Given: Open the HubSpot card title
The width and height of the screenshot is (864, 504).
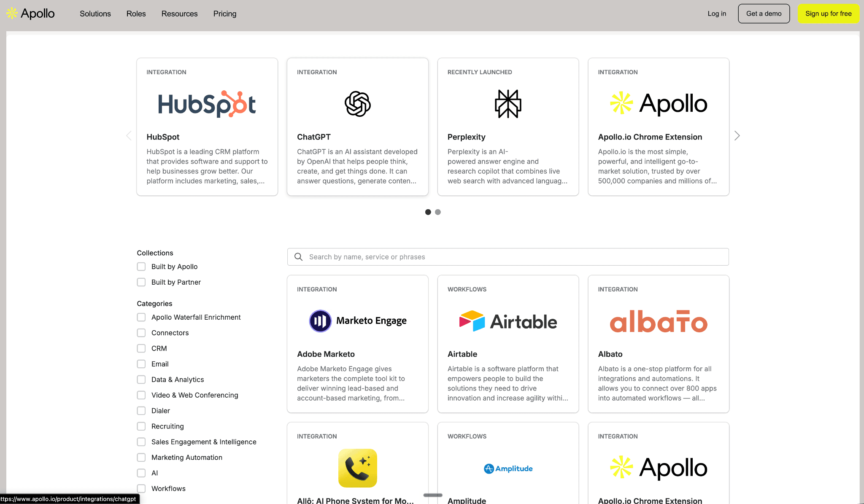Looking at the screenshot, I should click(163, 137).
